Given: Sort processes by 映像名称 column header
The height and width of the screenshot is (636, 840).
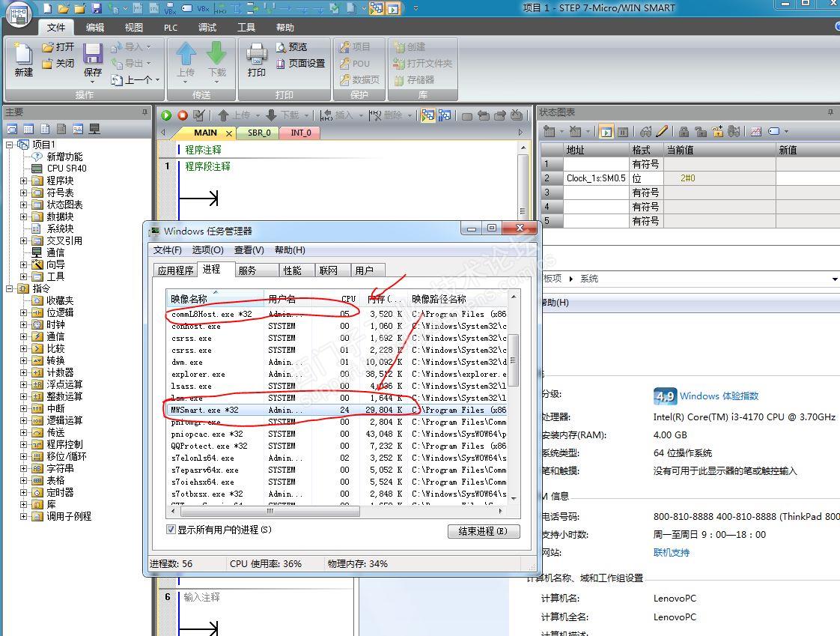Looking at the screenshot, I should coord(216,299).
